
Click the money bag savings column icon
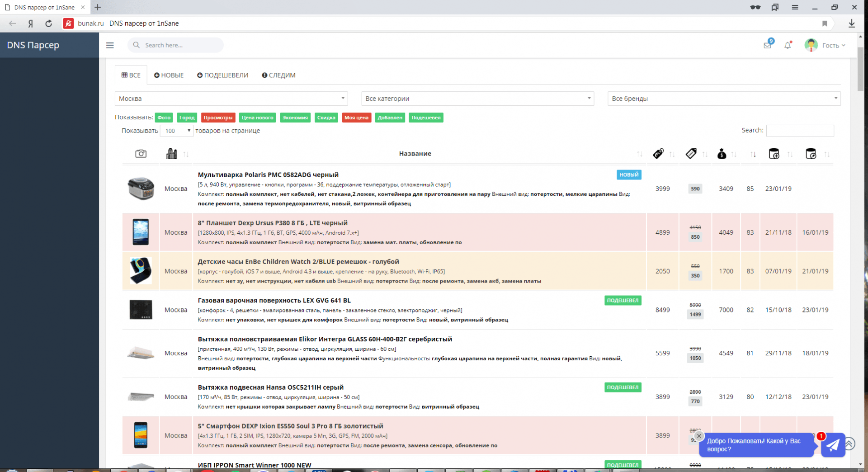[722, 154]
